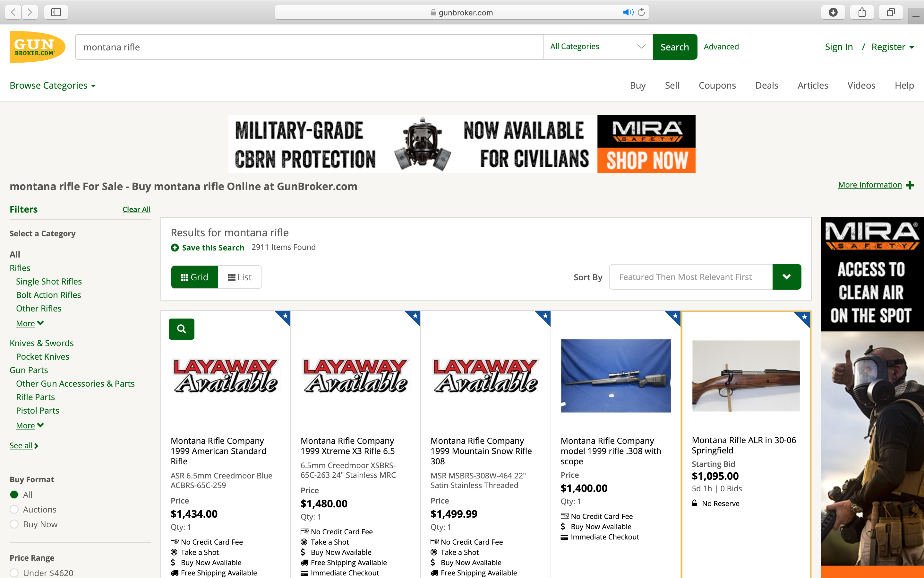Click the green Search button
Image resolution: width=924 pixels, height=578 pixels.
pyautogui.click(x=675, y=47)
